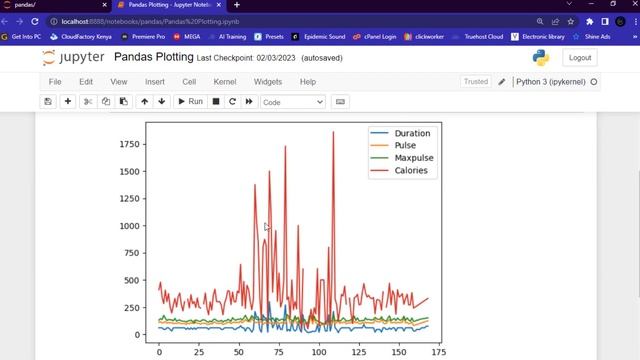640x360 pixels.
Task: Click the Python 3 (ipykernel) kernel name
Action: [x=551, y=82]
